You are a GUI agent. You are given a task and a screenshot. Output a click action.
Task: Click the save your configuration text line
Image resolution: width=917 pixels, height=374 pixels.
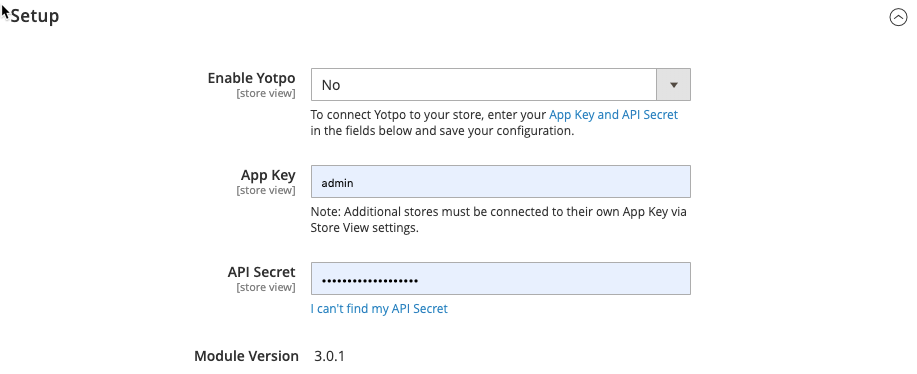click(442, 131)
